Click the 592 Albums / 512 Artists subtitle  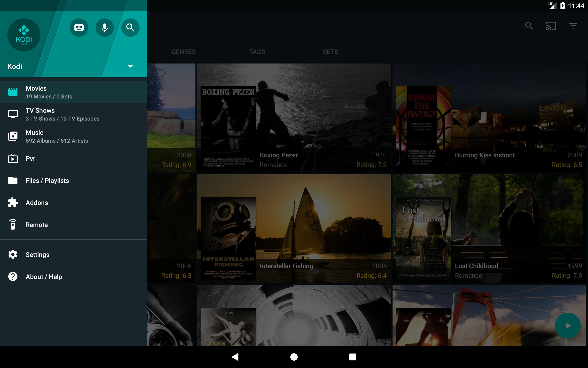pos(57,141)
